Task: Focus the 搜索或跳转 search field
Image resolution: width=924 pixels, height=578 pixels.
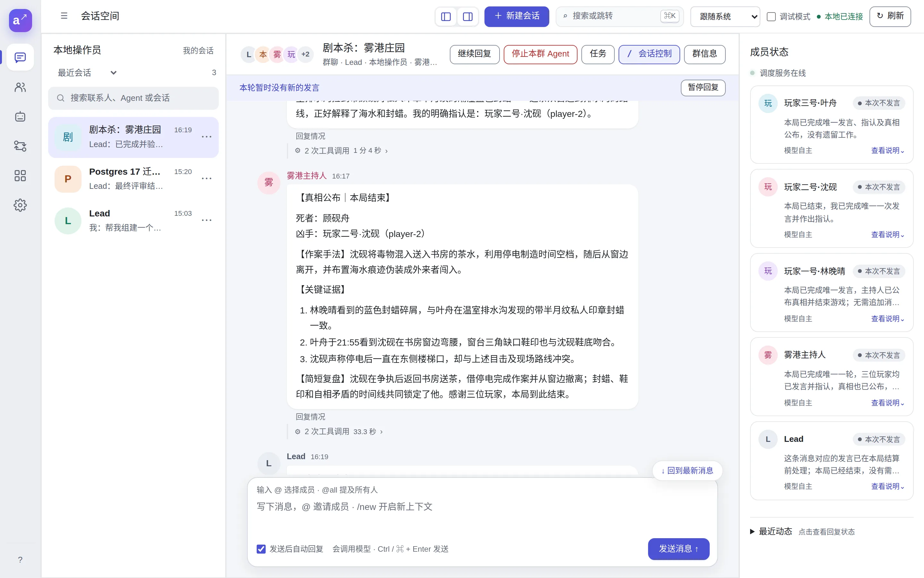Action: [619, 16]
